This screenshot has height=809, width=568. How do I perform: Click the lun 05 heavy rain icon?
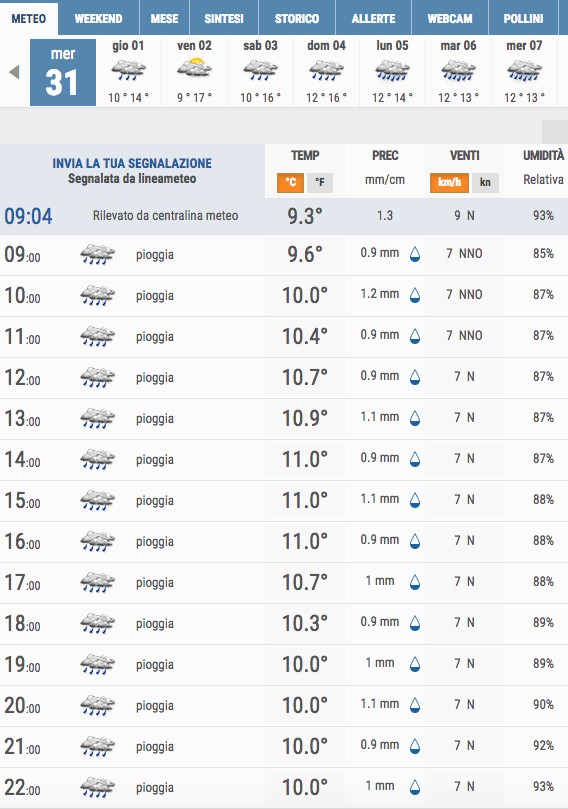tap(393, 70)
